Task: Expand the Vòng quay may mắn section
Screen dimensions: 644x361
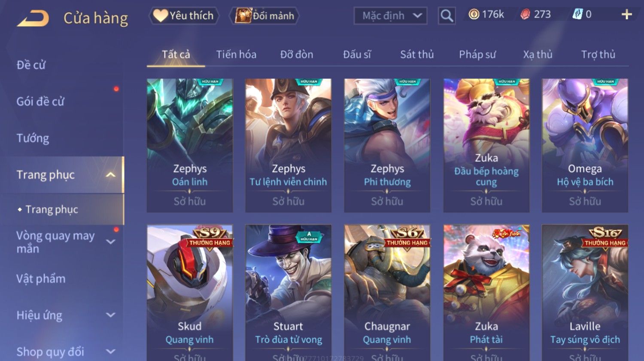Action: click(110, 242)
